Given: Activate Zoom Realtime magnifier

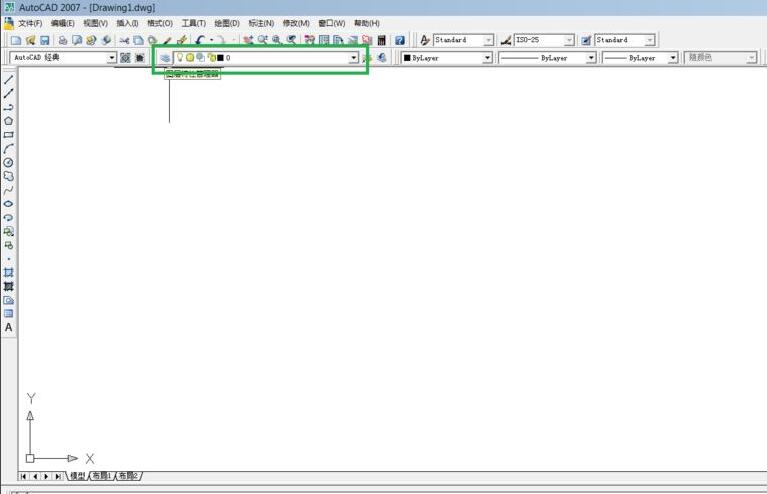Looking at the screenshot, I should pyautogui.click(x=263, y=40).
